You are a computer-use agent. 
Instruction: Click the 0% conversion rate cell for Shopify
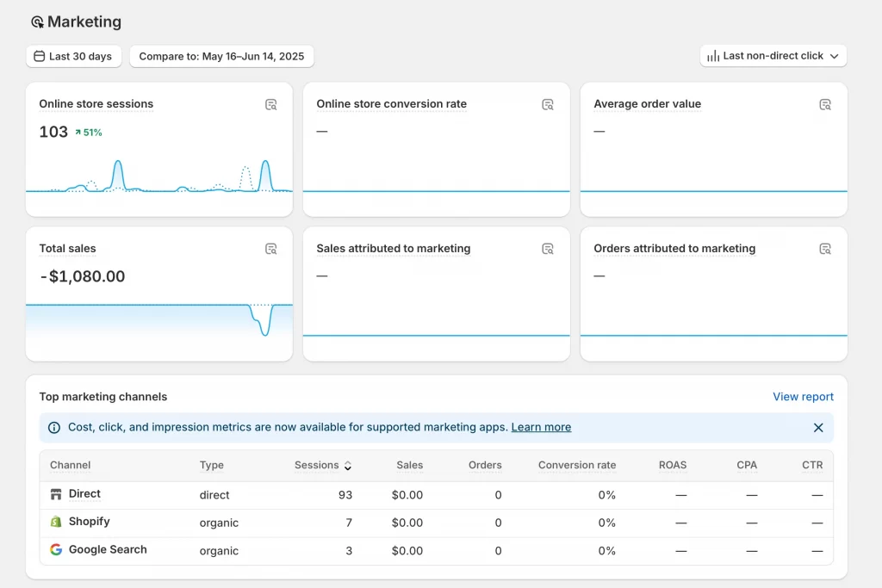tap(607, 523)
